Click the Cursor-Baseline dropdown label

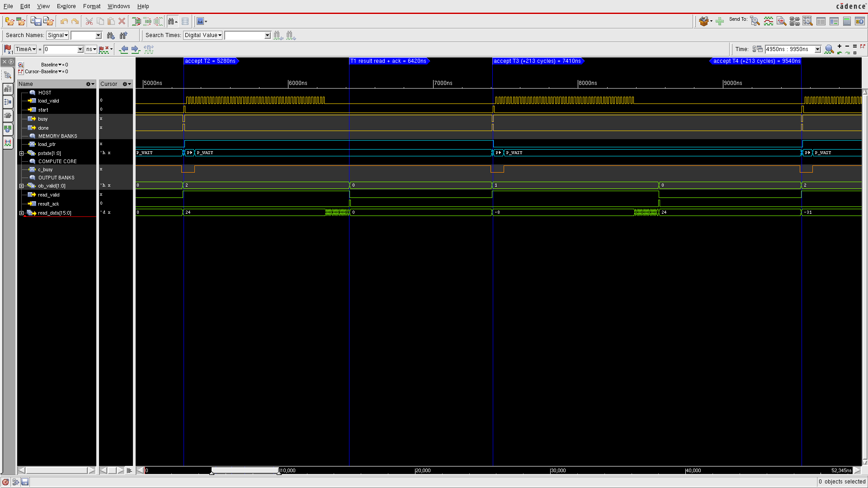point(43,71)
